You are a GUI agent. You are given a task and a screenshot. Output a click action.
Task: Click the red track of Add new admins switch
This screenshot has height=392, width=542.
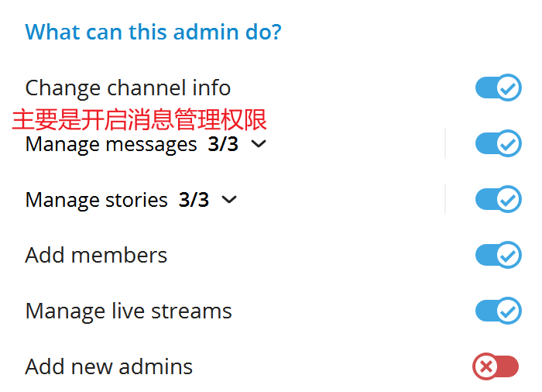pyautogui.click(x=507, y=366)
